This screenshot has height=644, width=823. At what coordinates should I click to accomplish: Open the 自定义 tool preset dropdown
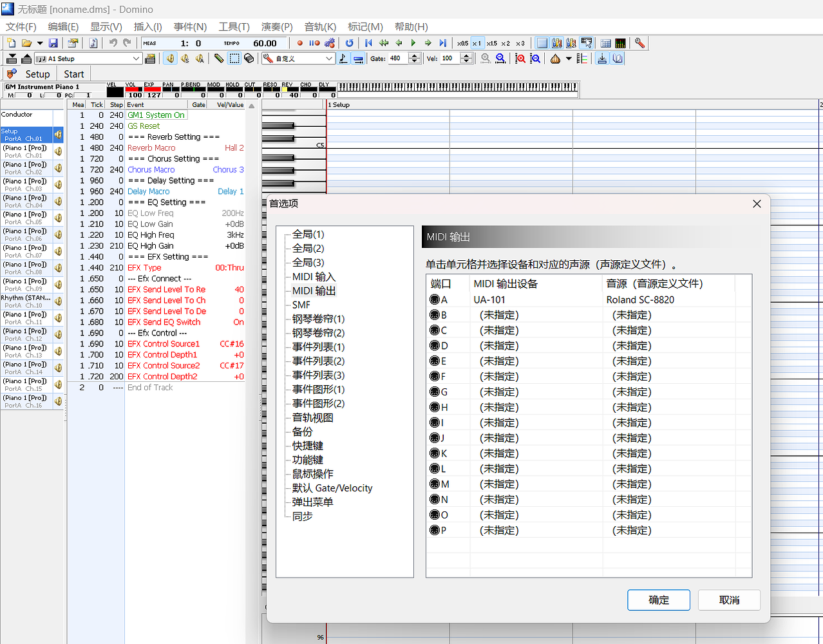pyautogui.click(x=329, y=59)
